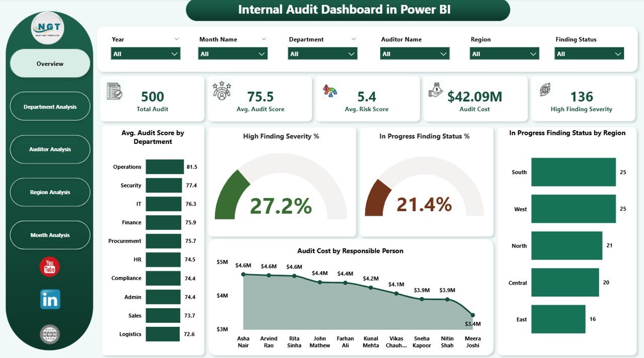Screen dimensions: 644x358
Task: Open the Auditor Analysis page
Action: click(50, 149)
